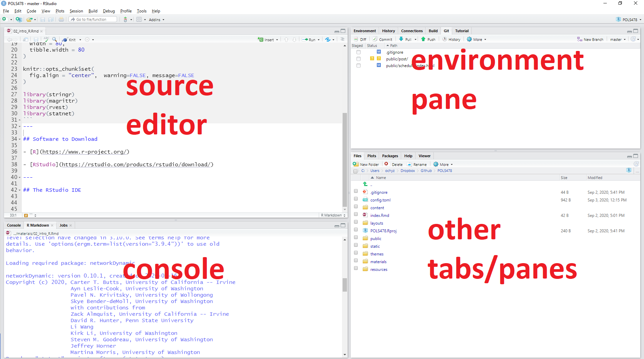Check the box next to resources folder
This screenshot has width=644, height=359.
click(x=356, y=268)
